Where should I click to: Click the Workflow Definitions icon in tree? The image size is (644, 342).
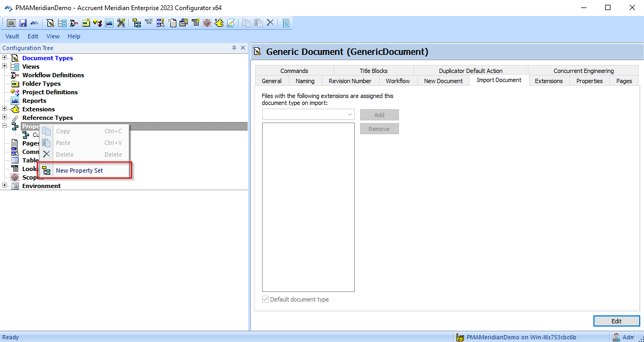[15, 75]
